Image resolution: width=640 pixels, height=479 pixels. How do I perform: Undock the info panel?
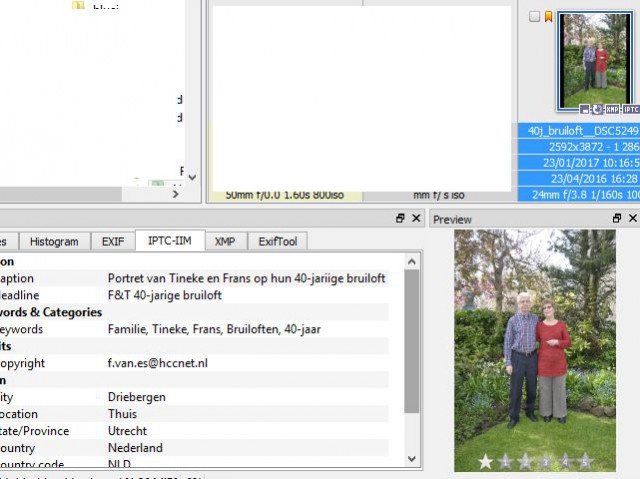pos(400,218)
